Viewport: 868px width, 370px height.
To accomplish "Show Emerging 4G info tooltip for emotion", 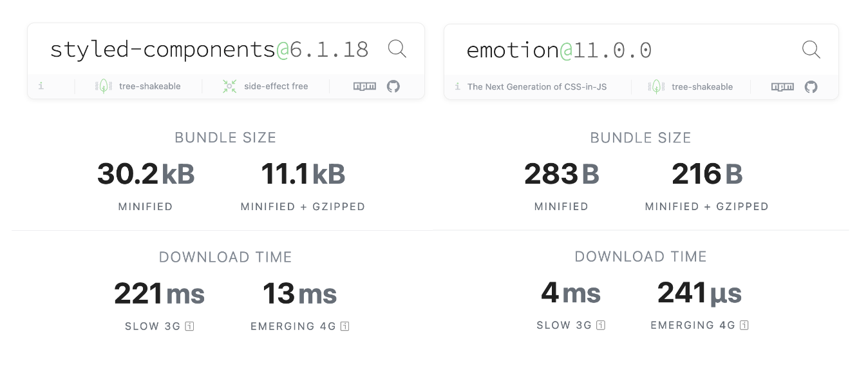I will tap(744, 326).
